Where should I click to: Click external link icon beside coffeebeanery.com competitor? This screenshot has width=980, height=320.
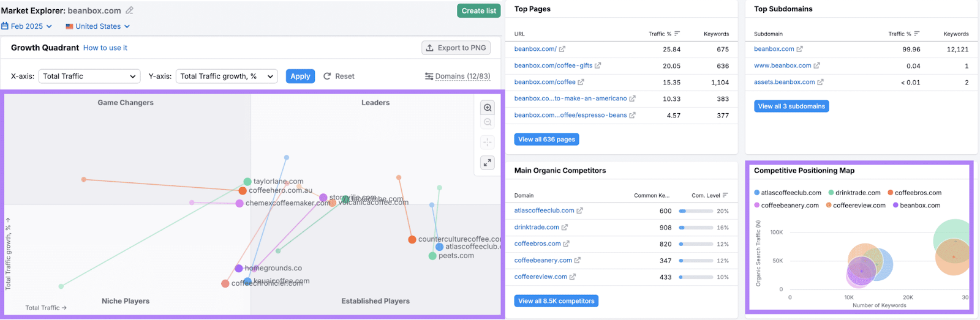[x=577, y=260]
